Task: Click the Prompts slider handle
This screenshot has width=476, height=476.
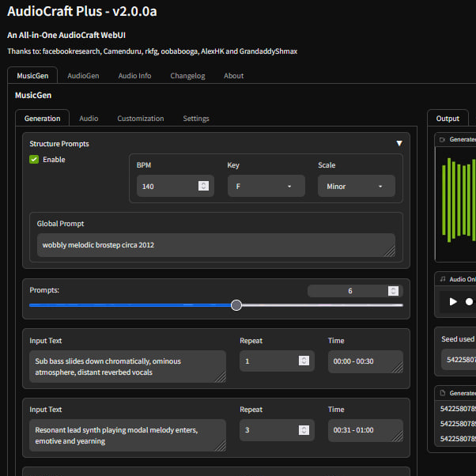Action: [x=236, y=305]
